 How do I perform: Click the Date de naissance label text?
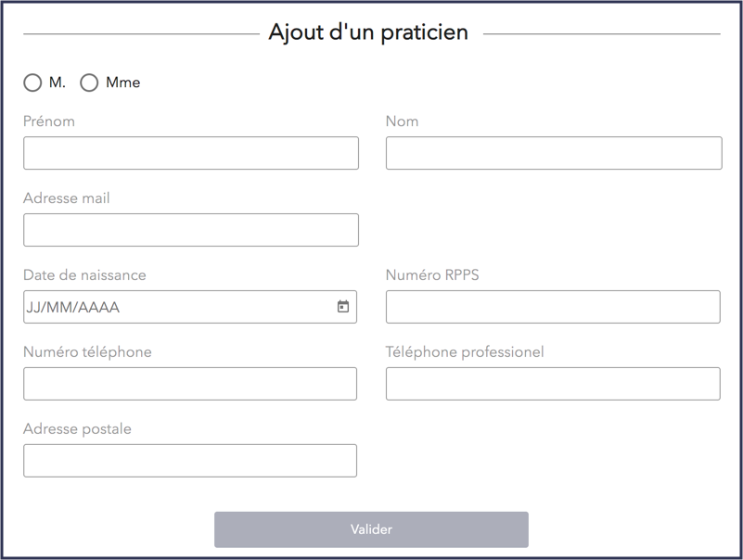(84, 275)
